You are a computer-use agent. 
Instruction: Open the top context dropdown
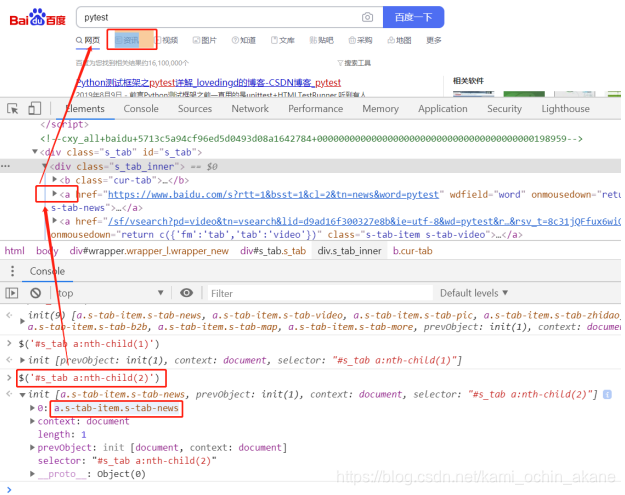110,293
